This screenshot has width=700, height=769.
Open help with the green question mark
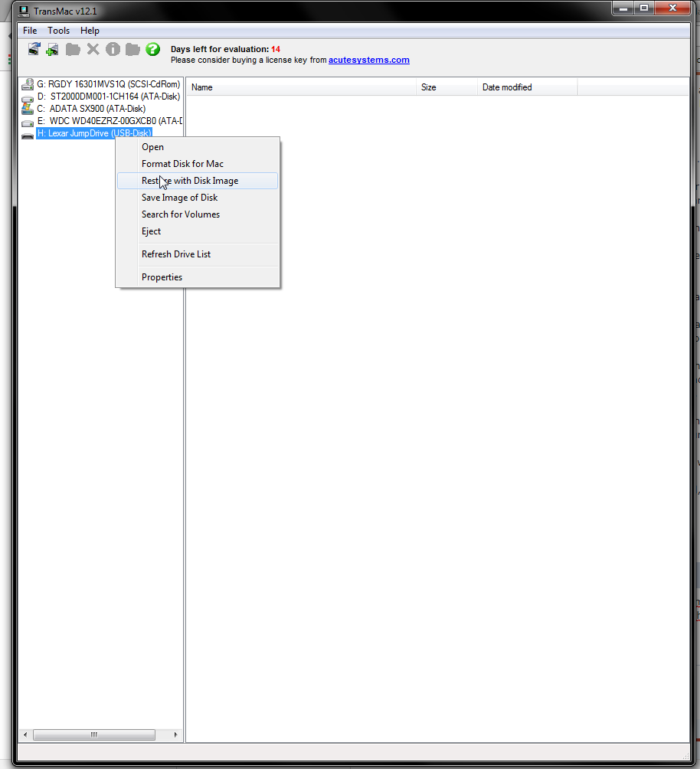(x=152, y=49)
